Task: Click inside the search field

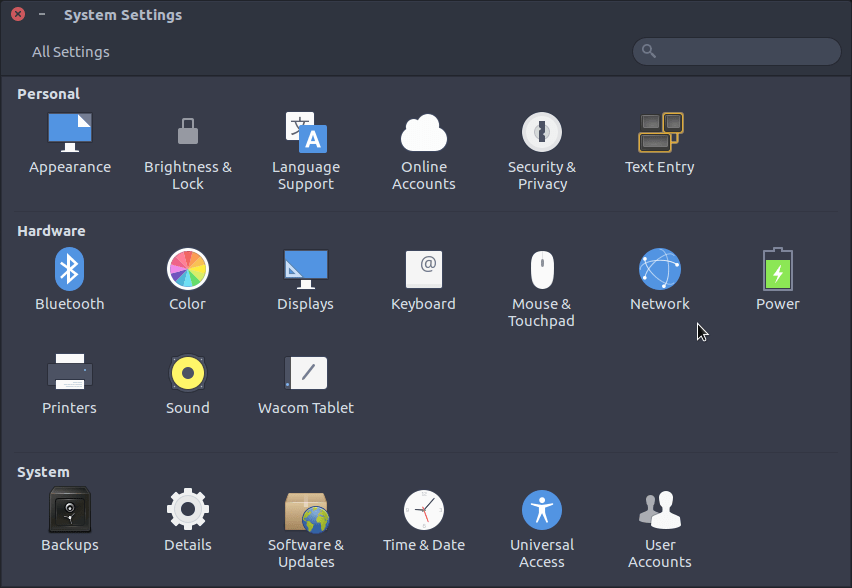Action: 736,51
